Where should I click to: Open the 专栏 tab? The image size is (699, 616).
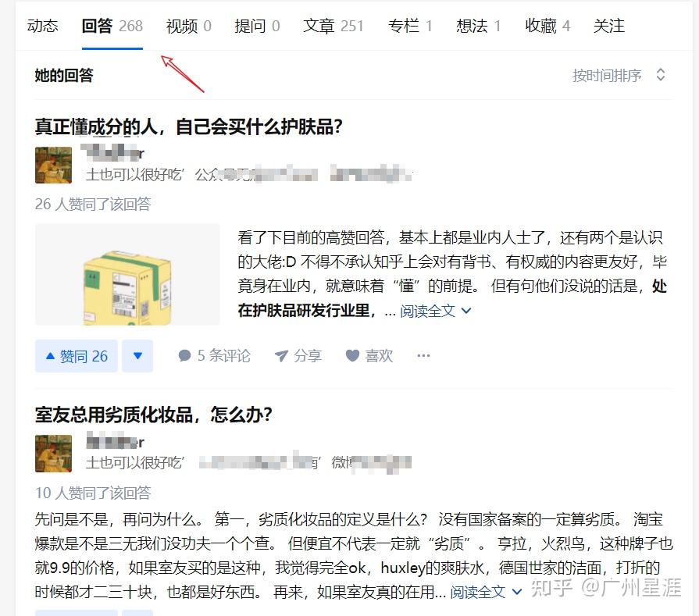click(x=410, y=26)
